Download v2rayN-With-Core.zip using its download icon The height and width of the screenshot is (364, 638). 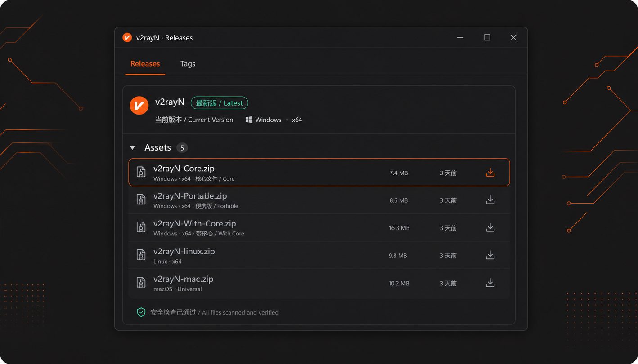pyautogui.click(x=490, y=228)
